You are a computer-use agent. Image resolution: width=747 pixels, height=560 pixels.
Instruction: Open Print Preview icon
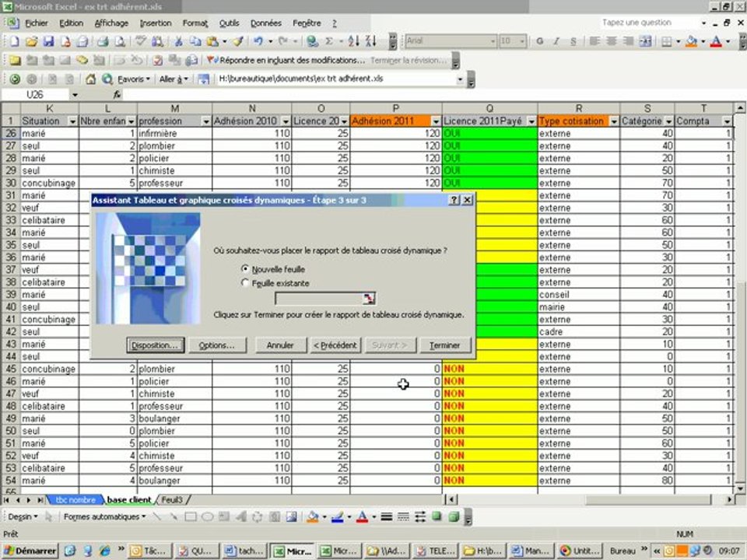[120, 41]
